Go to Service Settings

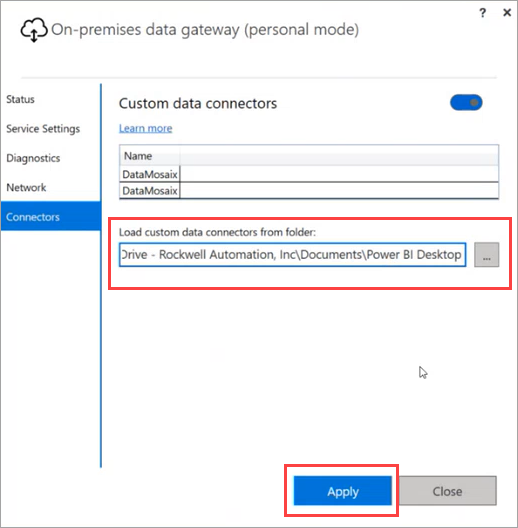43,129
